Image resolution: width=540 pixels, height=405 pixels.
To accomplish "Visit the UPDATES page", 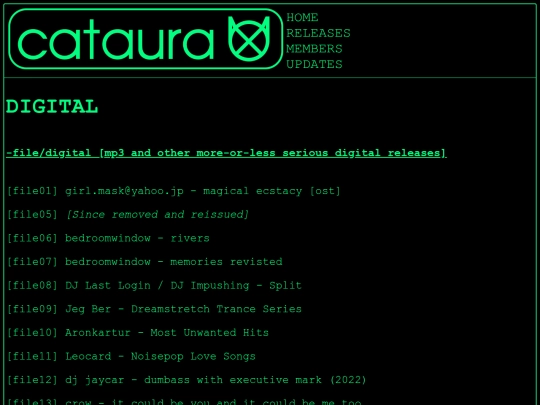I will [x=314, y=64].
